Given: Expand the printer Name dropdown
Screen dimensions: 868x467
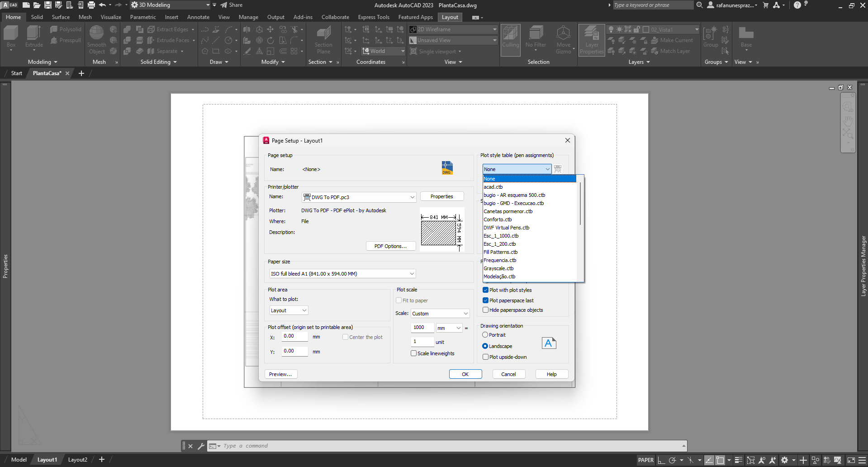Looking at the screenshot, I should point(412,197).
